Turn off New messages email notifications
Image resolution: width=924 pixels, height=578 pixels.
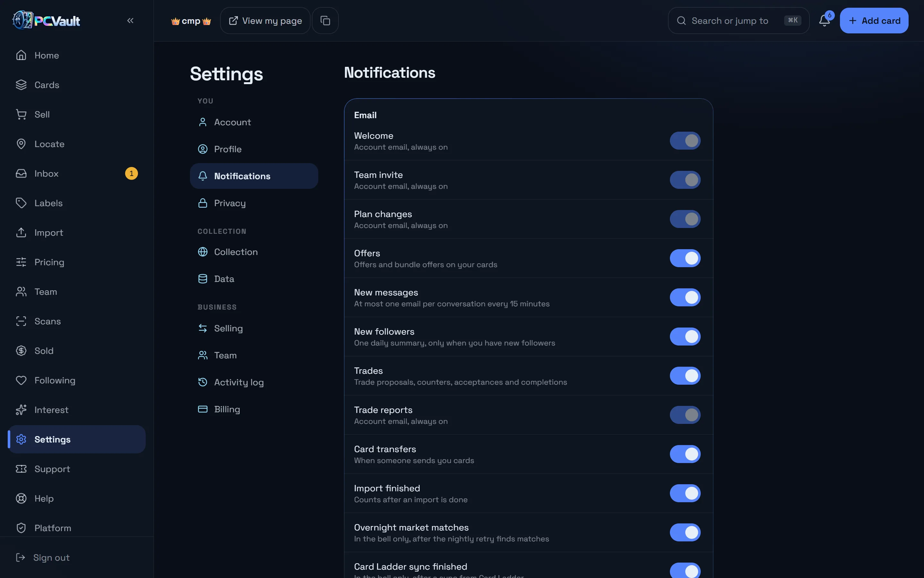(685, 297)
